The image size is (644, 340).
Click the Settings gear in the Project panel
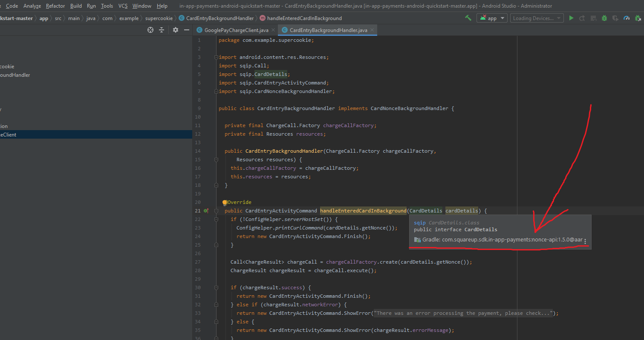click(176, 30)
